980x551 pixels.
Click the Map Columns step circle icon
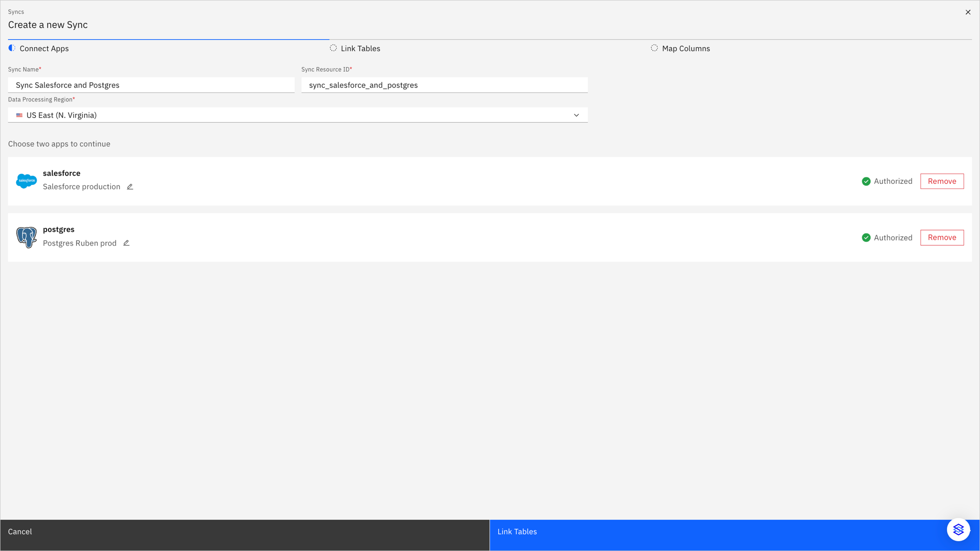(x=654, y=48)
